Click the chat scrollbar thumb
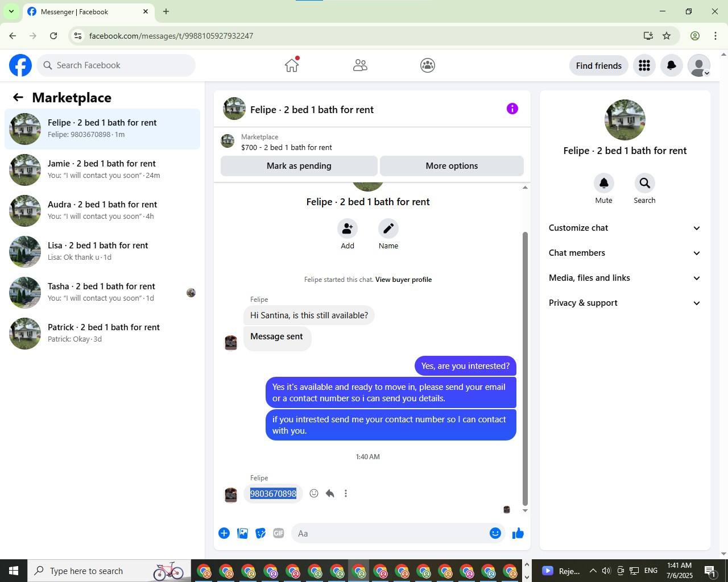Screen dimensions: 728x582 point(525,368)
